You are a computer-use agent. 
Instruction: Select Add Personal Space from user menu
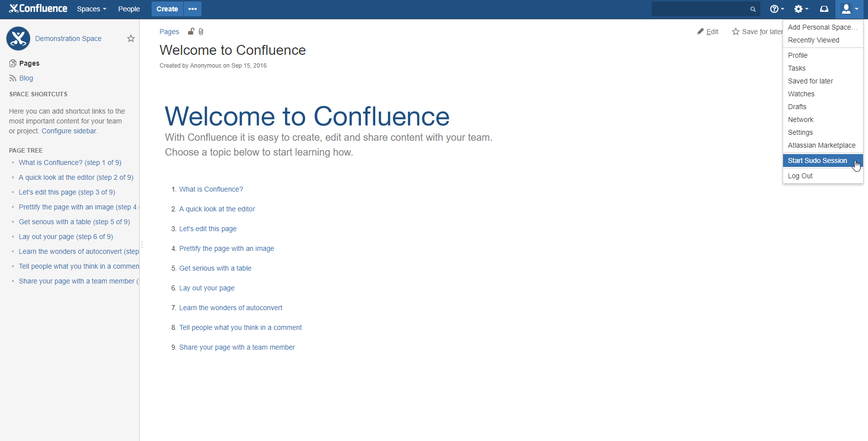(823, 27)
